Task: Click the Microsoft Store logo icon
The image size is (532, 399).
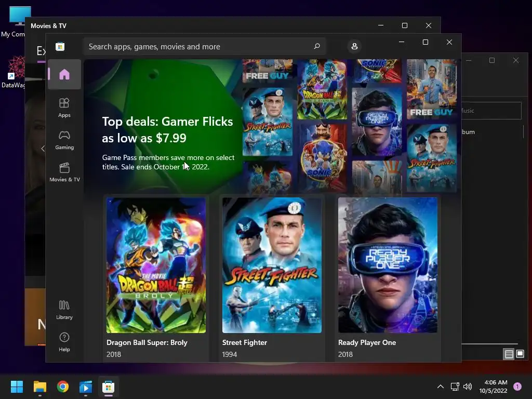Action: [60, 46]
